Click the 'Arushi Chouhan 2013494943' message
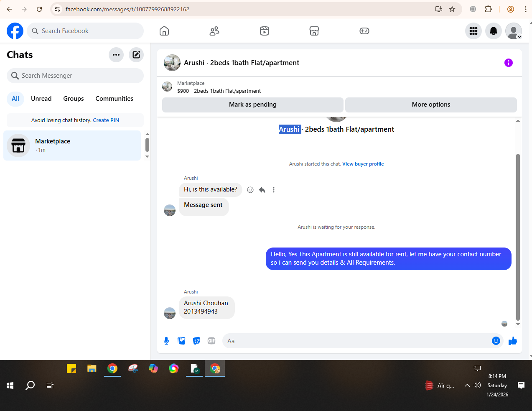The width and height of the screenshot is (532, 411). 206,307
